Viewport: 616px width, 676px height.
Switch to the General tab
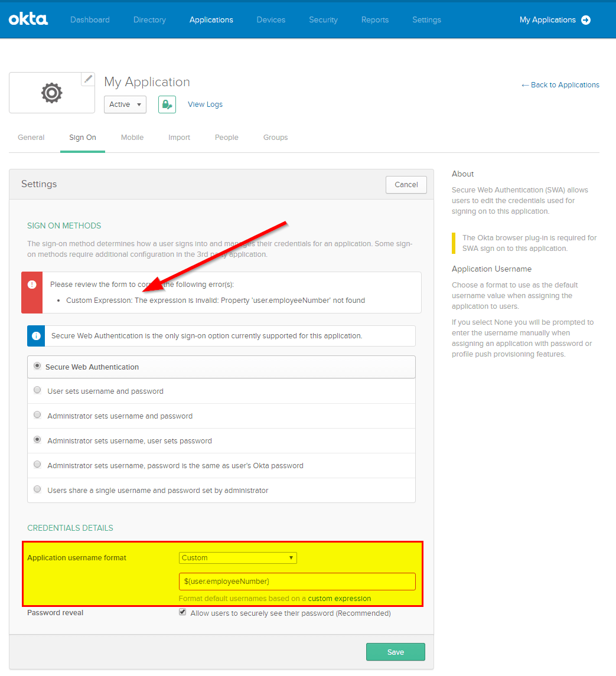[31, 138]
